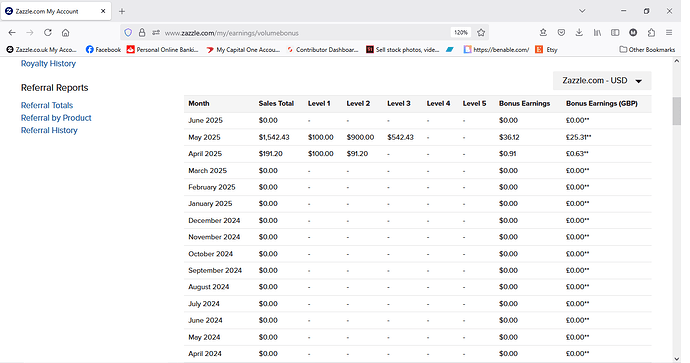Select the June 2025 row label
Screen dimensions: 690x363
206,120
